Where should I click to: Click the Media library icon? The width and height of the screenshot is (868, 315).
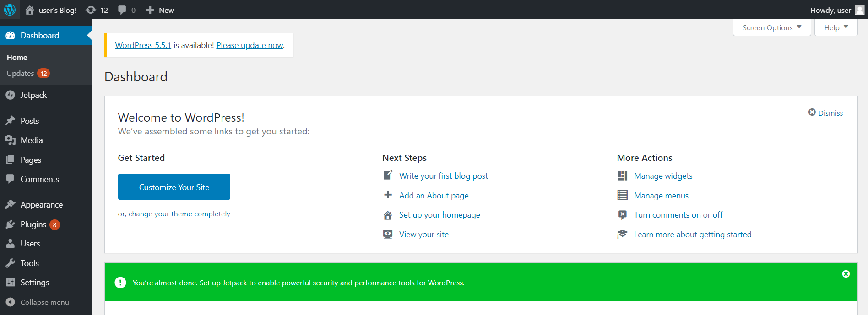[10, 140]
